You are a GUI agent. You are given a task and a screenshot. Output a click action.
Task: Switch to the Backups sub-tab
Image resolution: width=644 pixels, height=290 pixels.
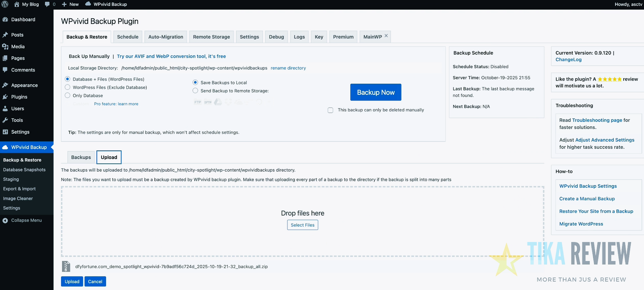pyautogui.click(x=81, y=157)
